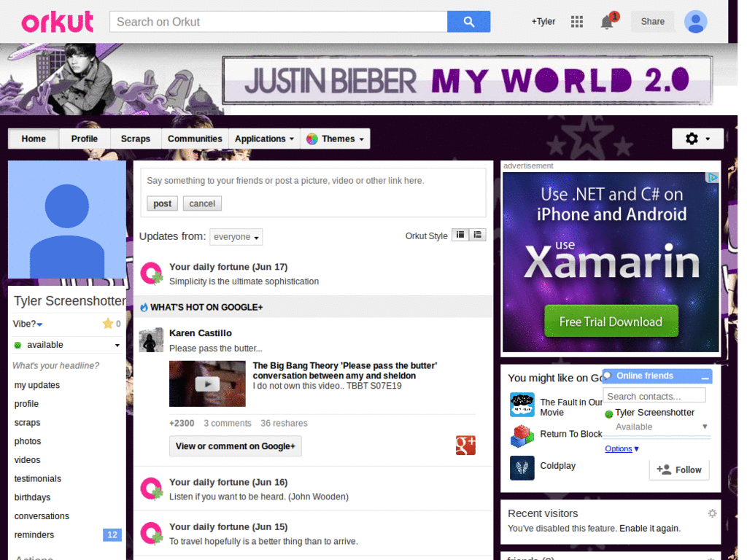This screenshot has height=560, width=747.
Task: Open the account avatar in header
Action: pos(695,22)
